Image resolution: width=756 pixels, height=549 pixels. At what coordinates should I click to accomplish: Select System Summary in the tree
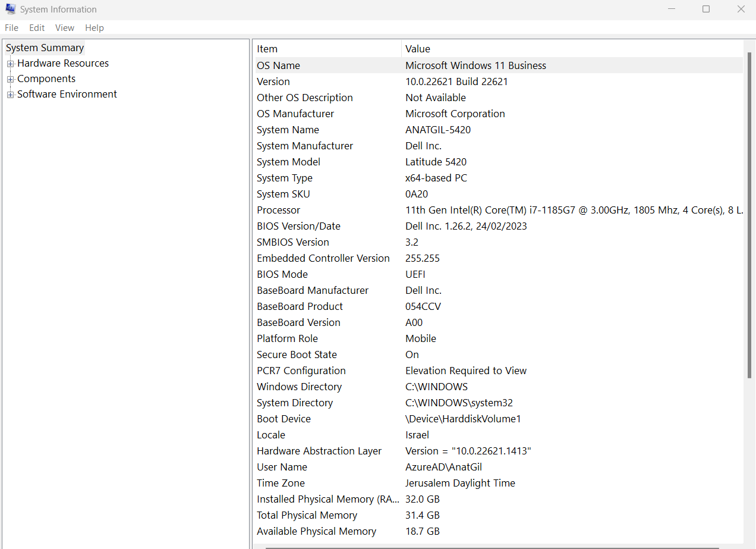45,48
